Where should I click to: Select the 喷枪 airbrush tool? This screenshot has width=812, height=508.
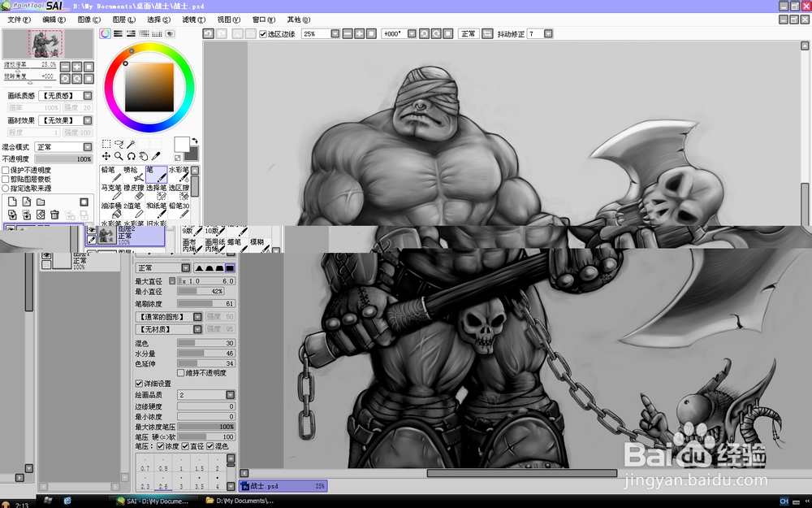coord(134,174)
